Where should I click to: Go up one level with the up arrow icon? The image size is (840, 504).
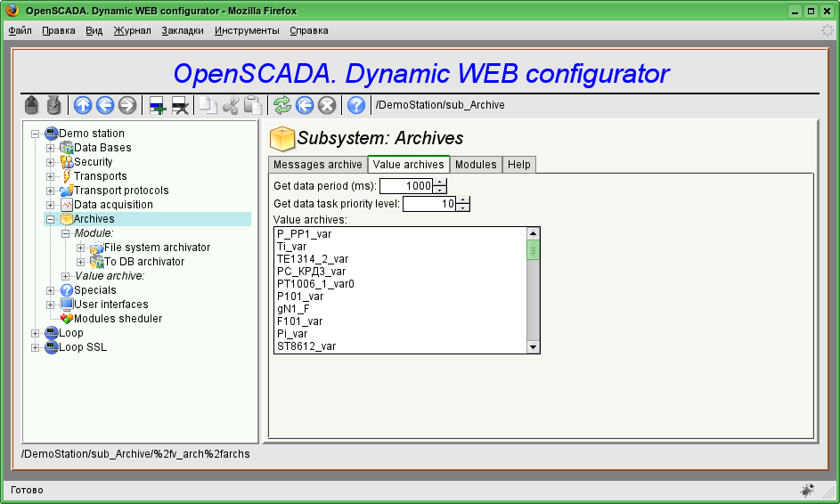click(x=83, y=105)
